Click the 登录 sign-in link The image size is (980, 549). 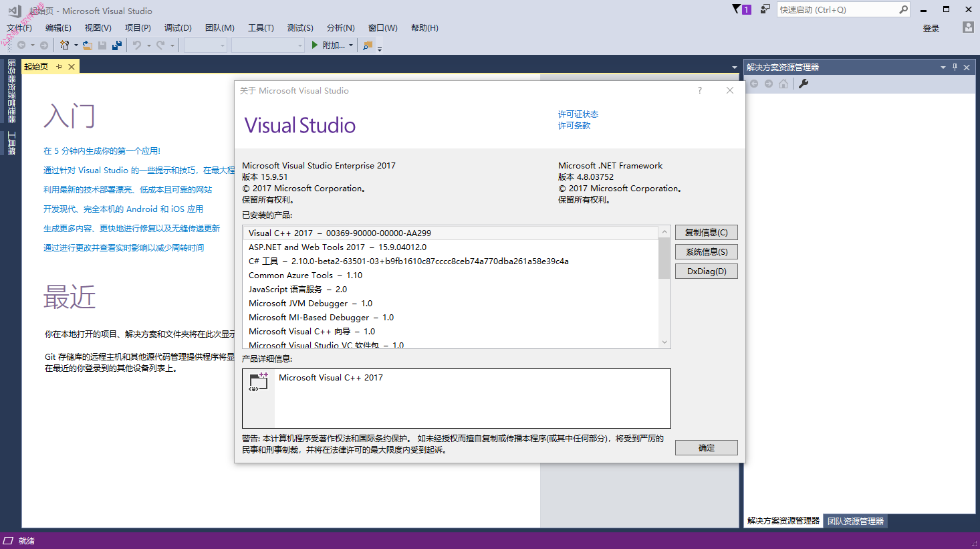coord(931,28)
